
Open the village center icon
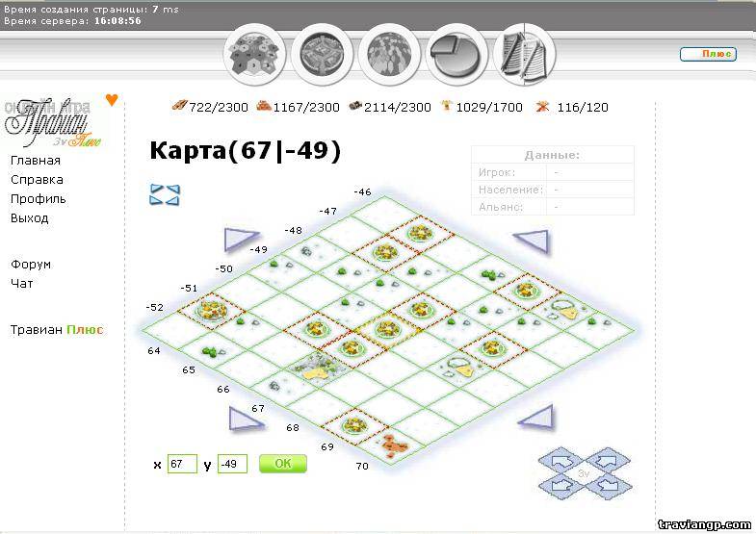point(322,55)
